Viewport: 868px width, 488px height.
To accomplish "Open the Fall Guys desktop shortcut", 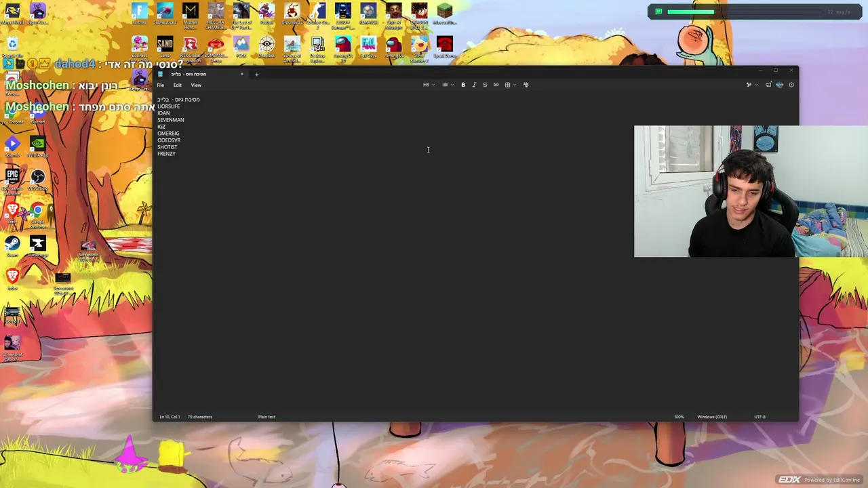I will 368,47.
